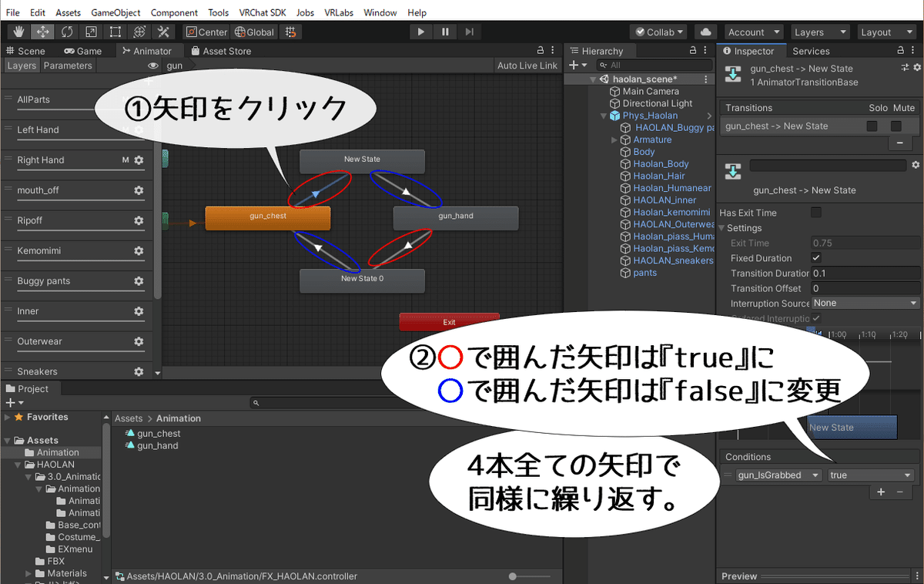Add a new condition with plus button
Screen dimensions: 924x584
pyautogui.click(x=881, y=492)
